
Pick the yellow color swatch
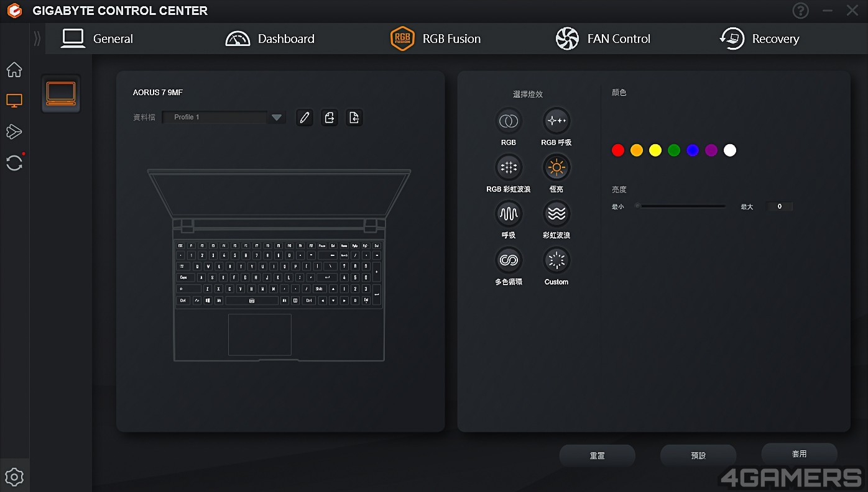pyautogui.click(x=655, y=150)
